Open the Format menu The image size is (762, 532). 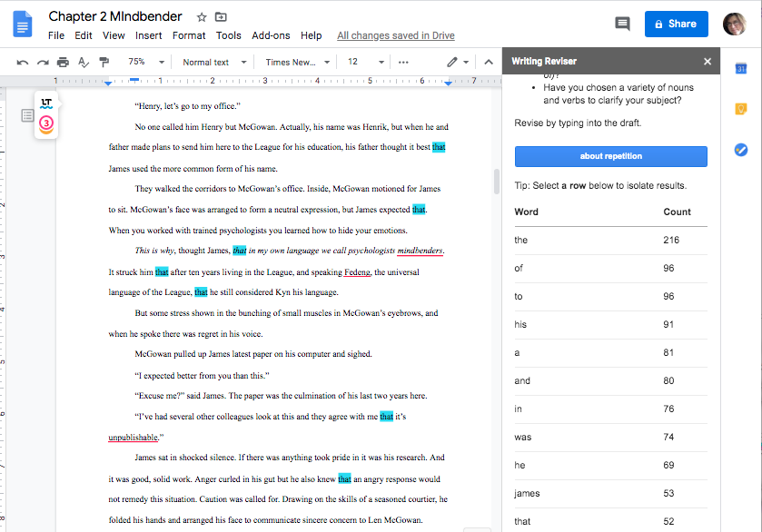point(189,35)
